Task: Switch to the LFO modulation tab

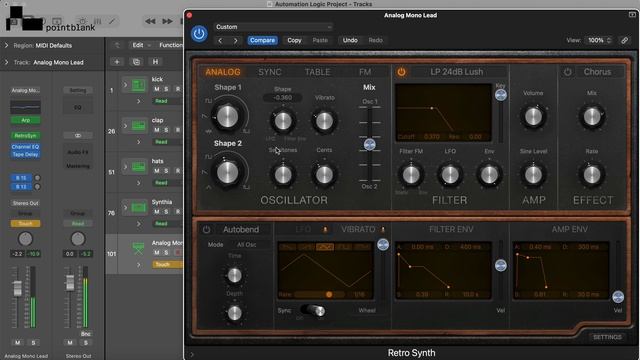Action: [x=303, y=229]
